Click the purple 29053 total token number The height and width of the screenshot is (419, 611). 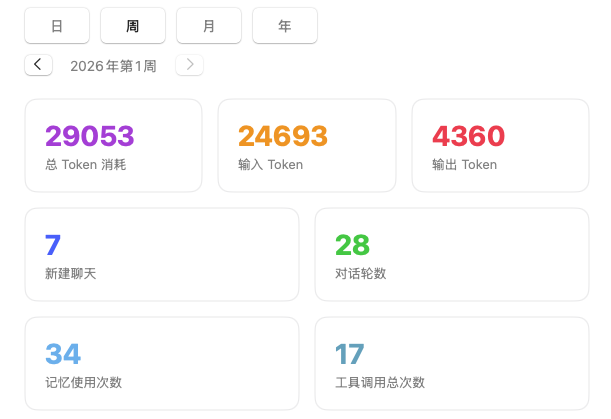tap(89, 136)
